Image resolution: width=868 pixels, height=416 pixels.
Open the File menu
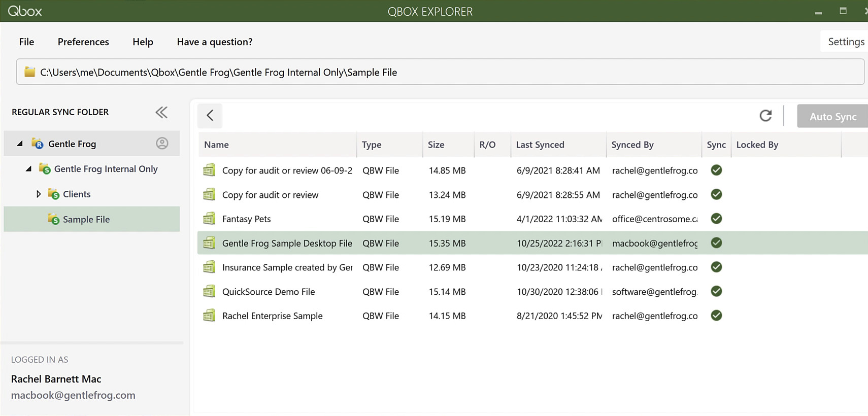[26, 42]
